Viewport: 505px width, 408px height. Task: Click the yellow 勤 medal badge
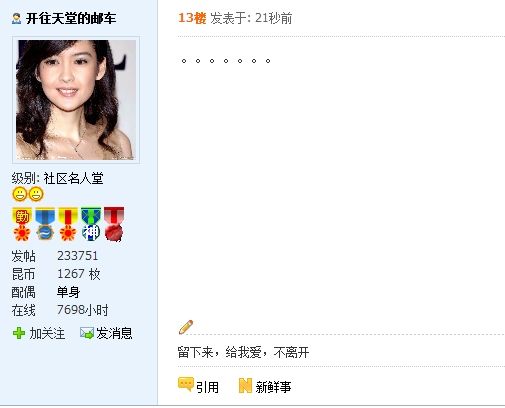click(x=22, y=224)
